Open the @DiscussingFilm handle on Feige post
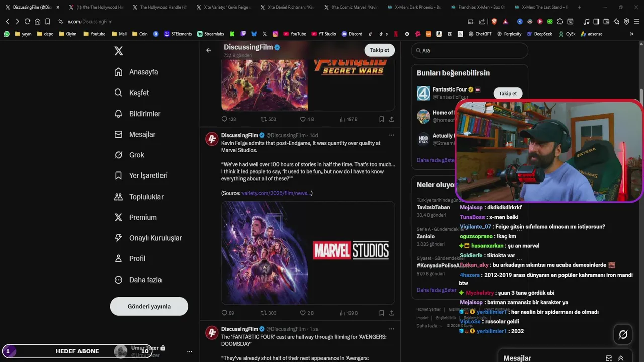Image resolution: width=644 pixels, height=362 pixels. (x=286, y=135)
